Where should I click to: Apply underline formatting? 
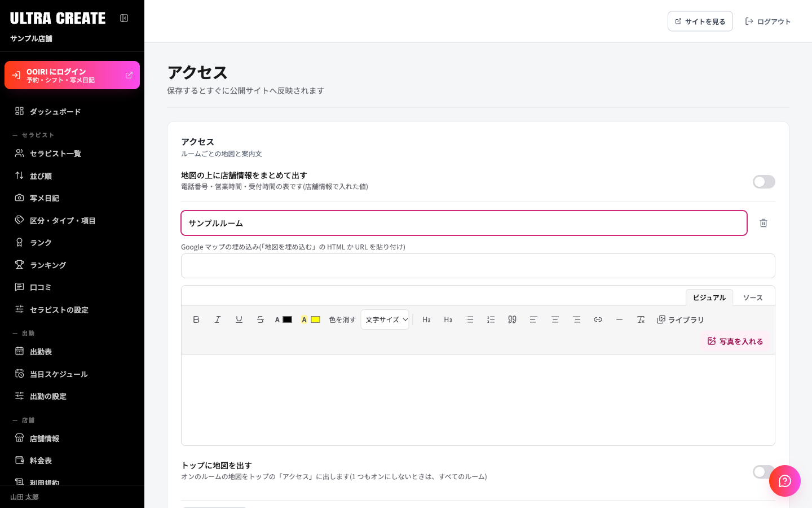[x=239, y=319]
